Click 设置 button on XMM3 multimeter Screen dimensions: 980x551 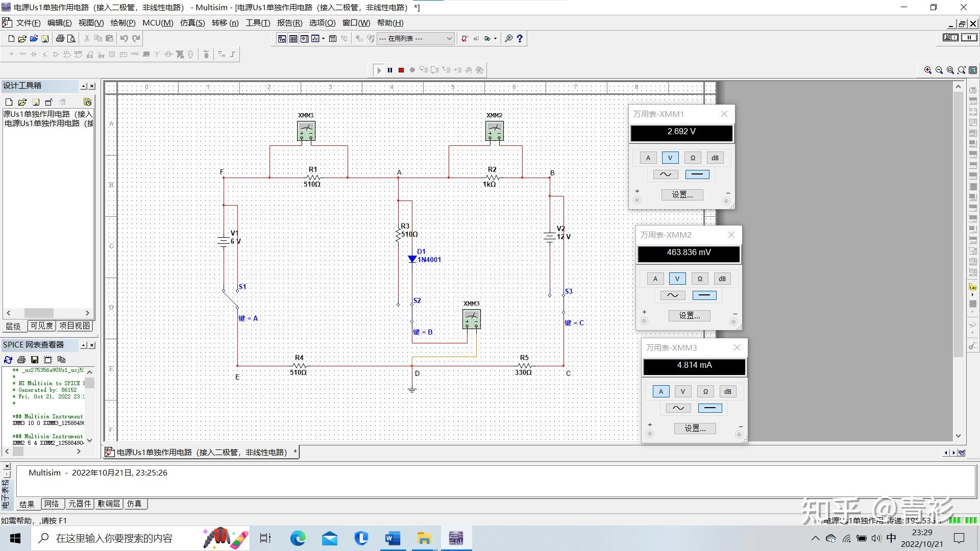point(695,429)
